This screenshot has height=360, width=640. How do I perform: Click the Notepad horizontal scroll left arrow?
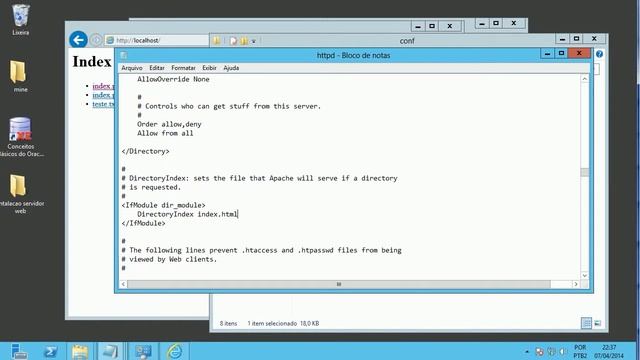pos(123,284)
